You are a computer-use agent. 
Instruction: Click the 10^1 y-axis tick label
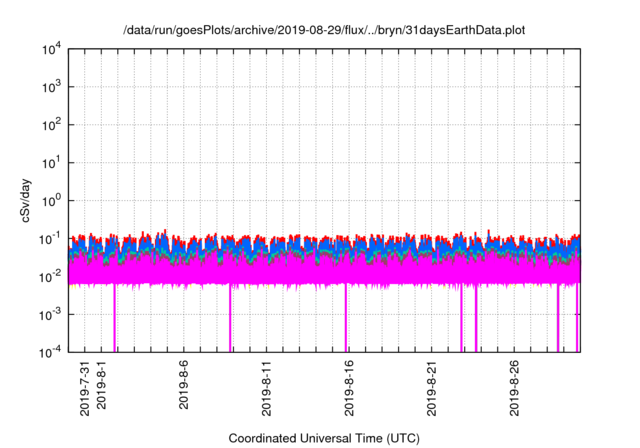pos(51,163)
